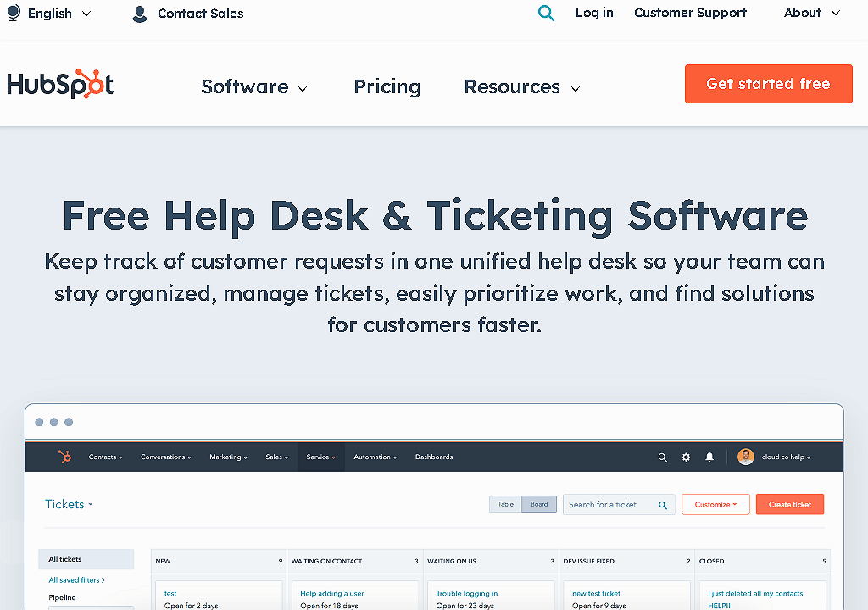
Task: Open the 'new test ticket' card
Action: point(596,593)
